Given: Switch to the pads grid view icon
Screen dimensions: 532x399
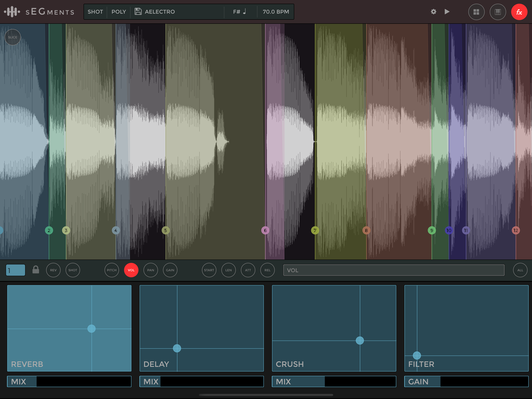Looking at the screenshot, I should coord(476,12).
